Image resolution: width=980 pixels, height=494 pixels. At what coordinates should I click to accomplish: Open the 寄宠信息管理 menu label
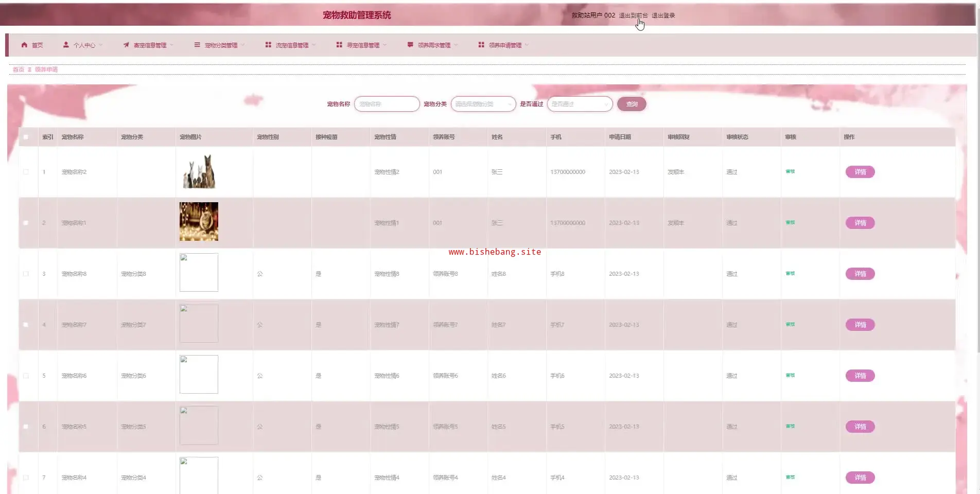click(x=150, y=45)
